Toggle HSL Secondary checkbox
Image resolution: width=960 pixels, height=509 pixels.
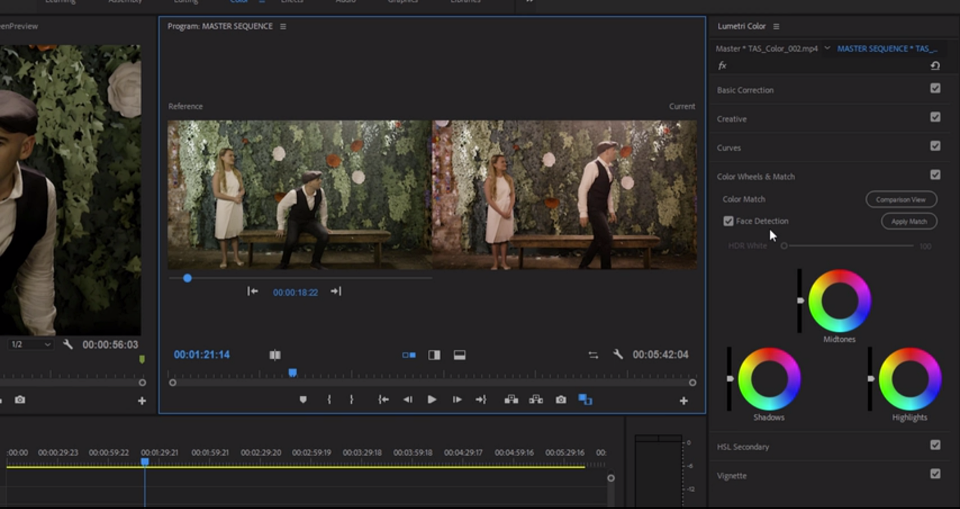pyautogui.click(x=935, y=445)
